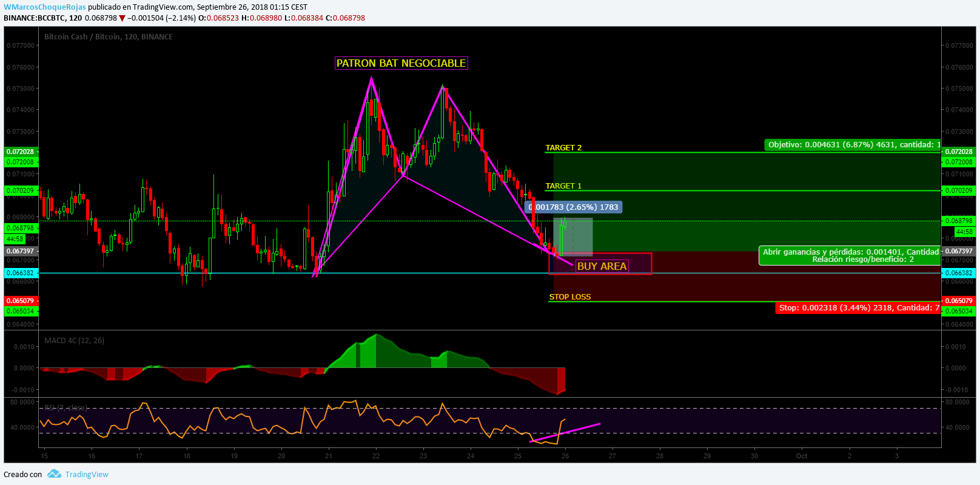Click the RSI (7, close) indicator label
Image resolution: width=980 pixels, height=485 pixels.
pos(65,408)
